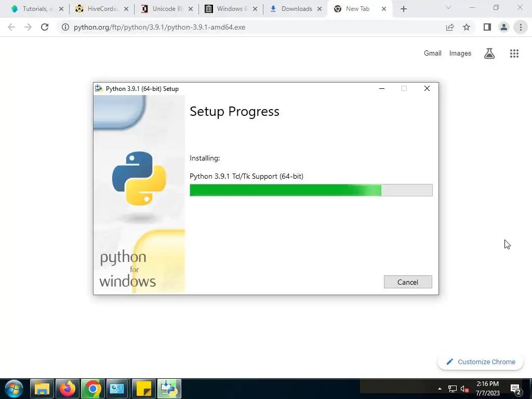Click the python.org address bar
This screenshot has height=399, width=532.
click(159, 27)
